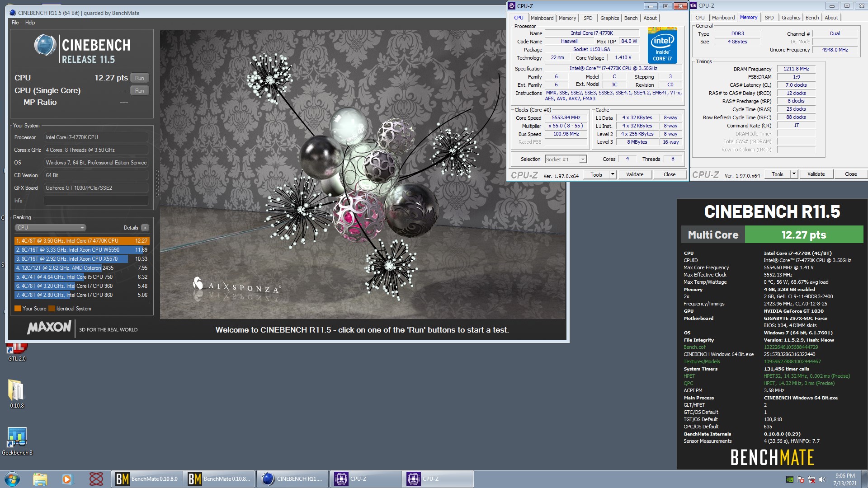
Task: Click the CINEBENCH sphere logo
Action: (45, 45)
